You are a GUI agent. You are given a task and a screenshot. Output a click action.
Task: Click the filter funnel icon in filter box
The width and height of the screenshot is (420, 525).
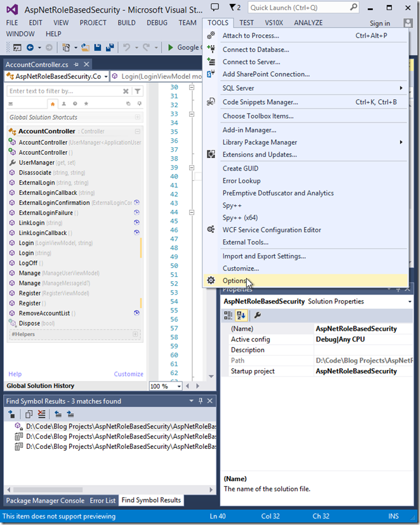138,91
